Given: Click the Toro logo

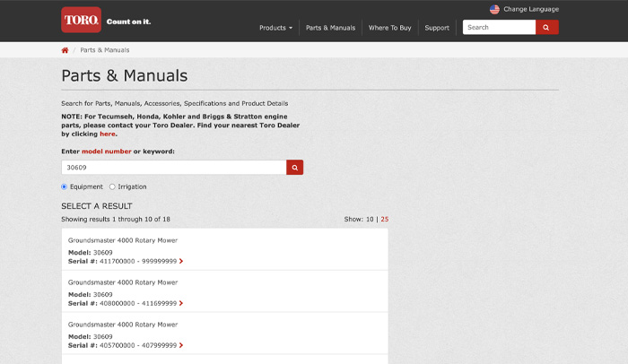Looking at the screenshot, I should point(81,20).
